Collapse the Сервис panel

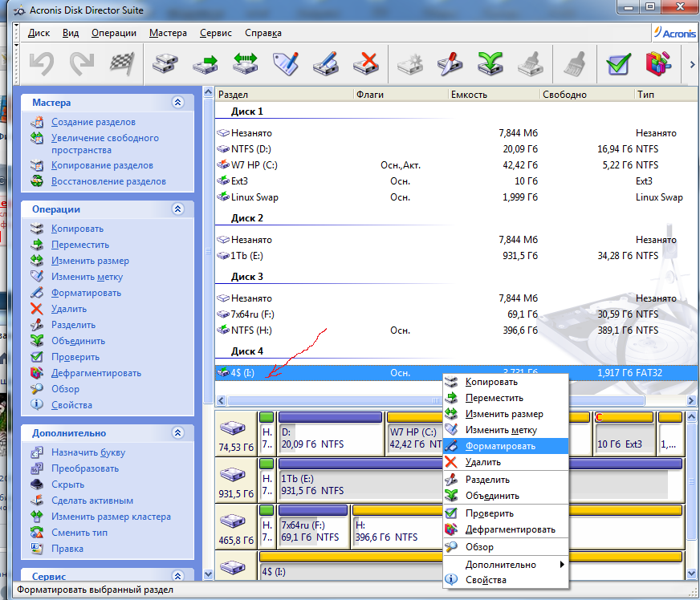point(177,576)
